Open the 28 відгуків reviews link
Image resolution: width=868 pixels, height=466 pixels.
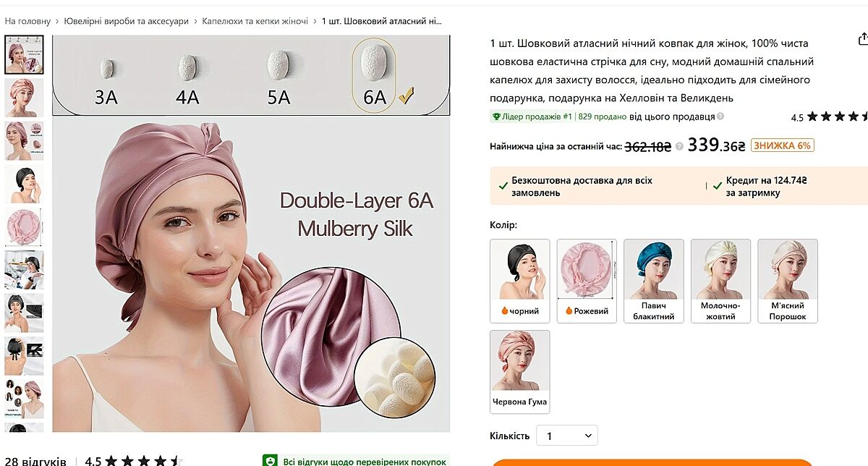pyautogui.click(x=35, y=461)
